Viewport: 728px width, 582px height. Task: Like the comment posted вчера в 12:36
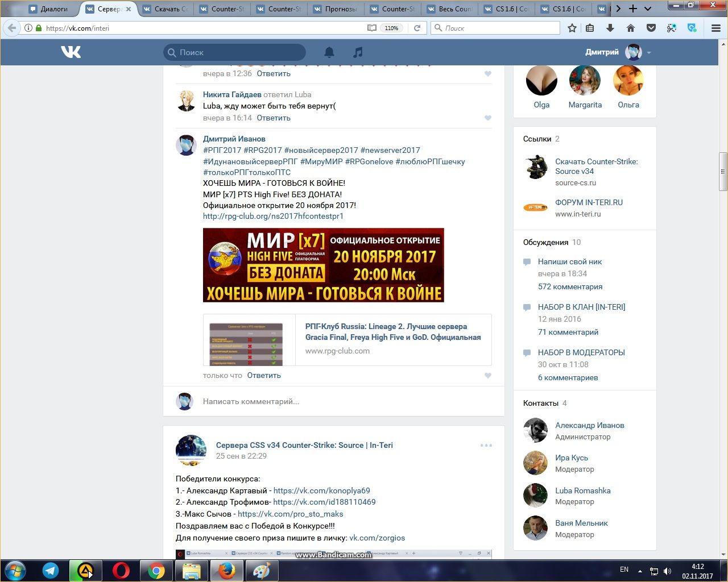(487, 74)
